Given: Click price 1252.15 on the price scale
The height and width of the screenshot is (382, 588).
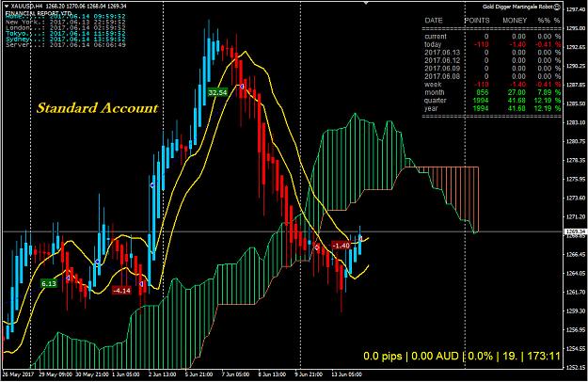Looking at the screenshot, I should 577,367.
